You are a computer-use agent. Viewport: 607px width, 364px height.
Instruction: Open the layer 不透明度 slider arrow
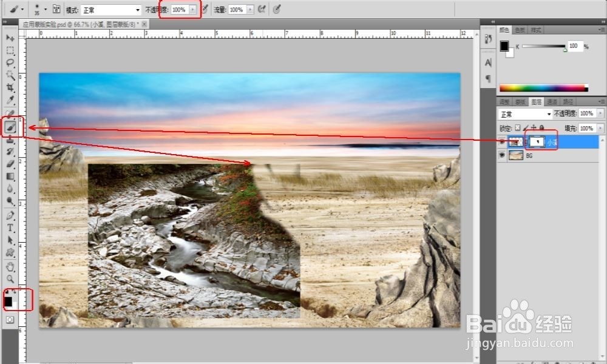pos(600,113)
